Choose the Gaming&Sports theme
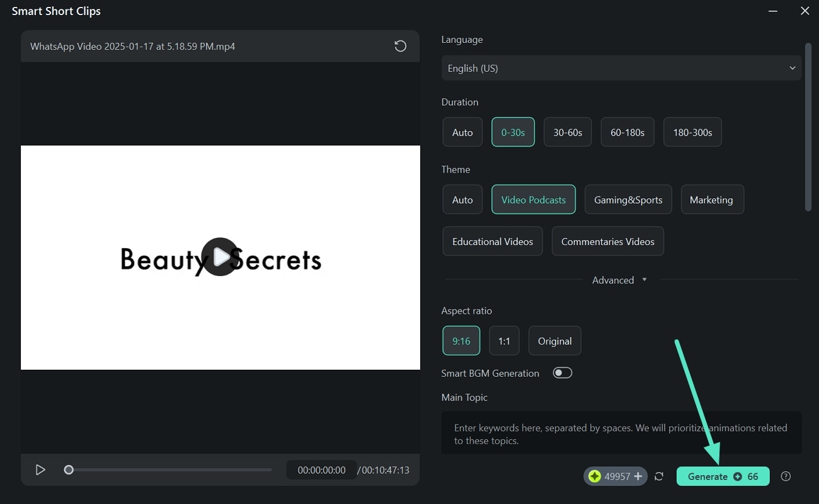819x504 pixels. click(x=628, y=200)
